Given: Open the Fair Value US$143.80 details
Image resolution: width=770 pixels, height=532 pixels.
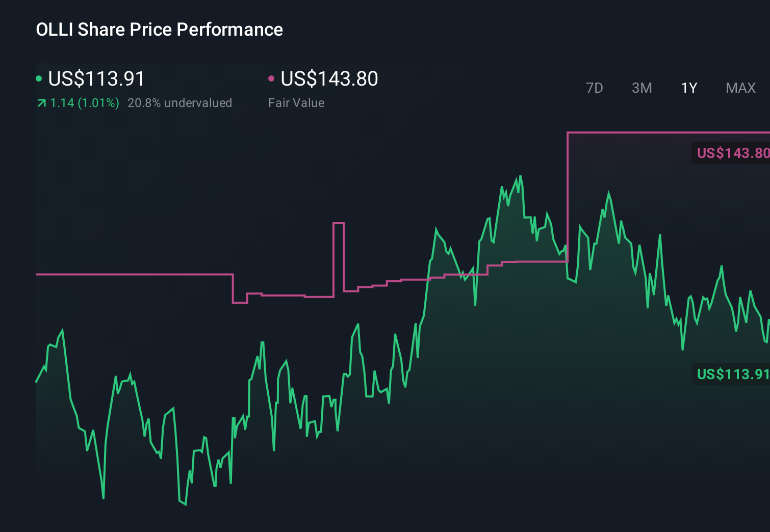Looking at the screenshot, I should [329, 79].
